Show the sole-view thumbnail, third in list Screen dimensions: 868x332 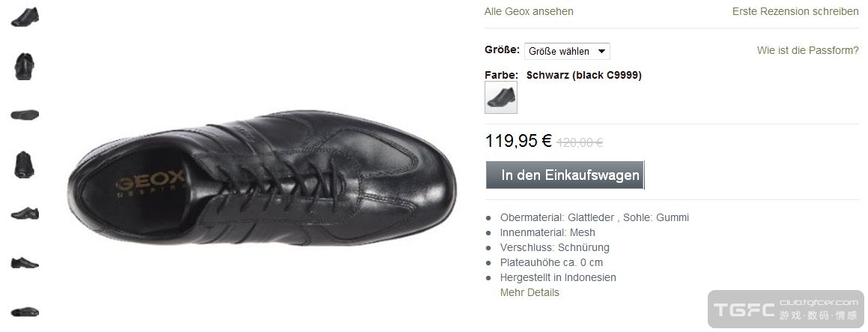[x=25, y=115]
